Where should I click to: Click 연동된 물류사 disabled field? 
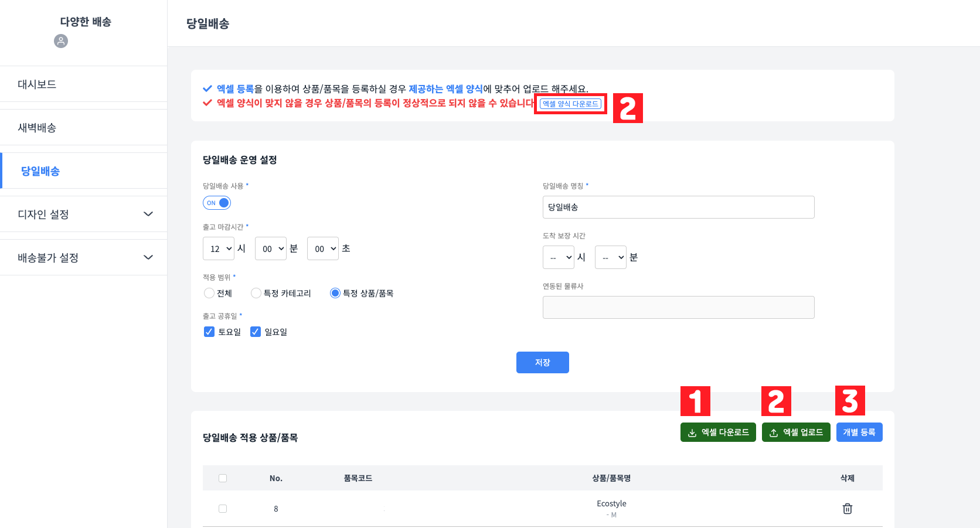coord(679,308)
